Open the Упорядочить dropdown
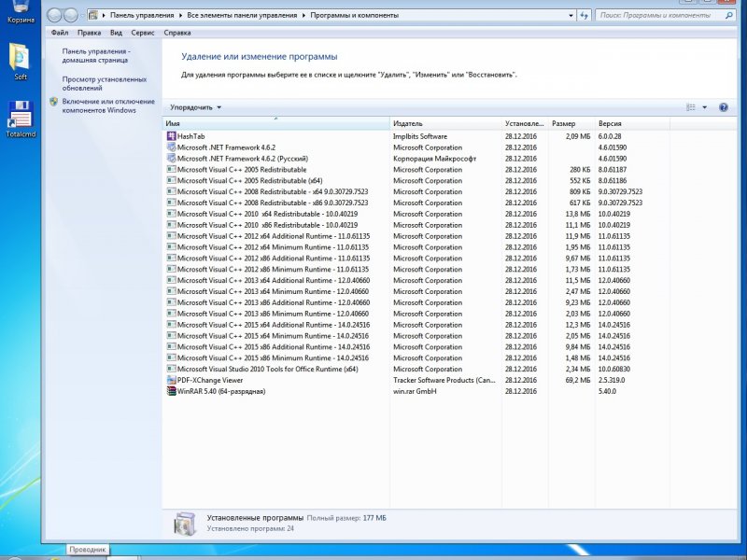The image size is (747, 560). 196,107
